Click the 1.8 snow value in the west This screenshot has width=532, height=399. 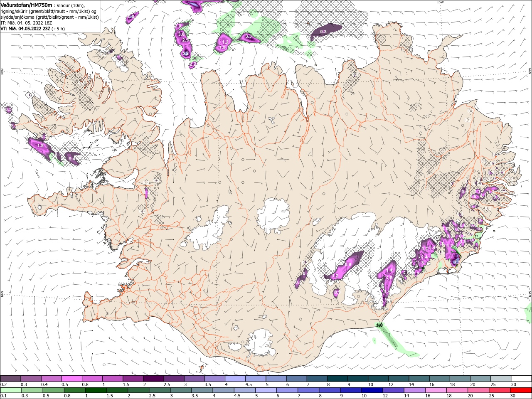click(40, 146)
